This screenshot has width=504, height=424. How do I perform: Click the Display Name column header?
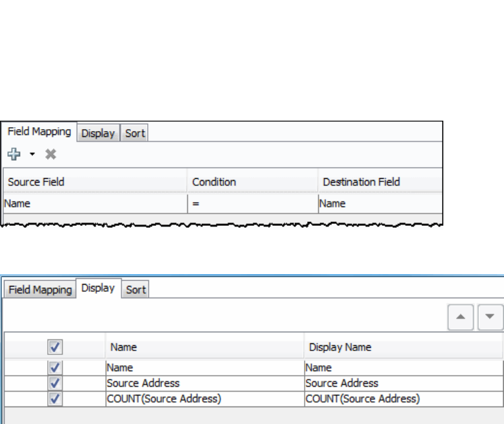pyautogui.click(x=340, y=347)
